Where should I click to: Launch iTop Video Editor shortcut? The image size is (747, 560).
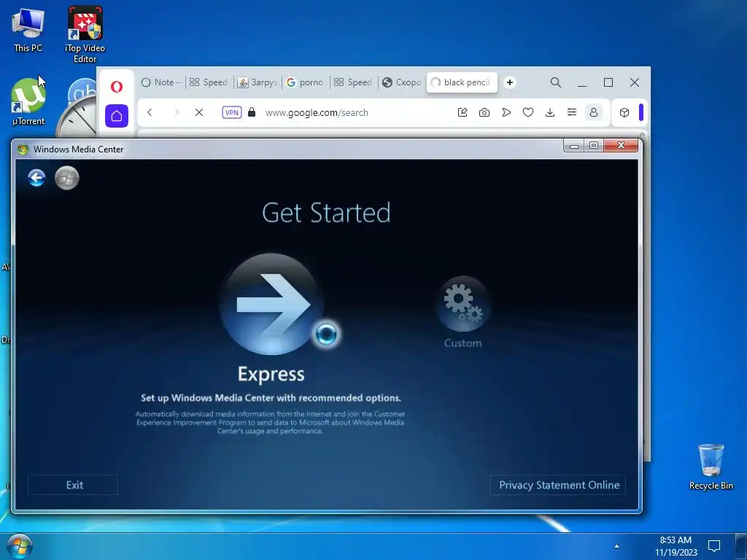85,34
